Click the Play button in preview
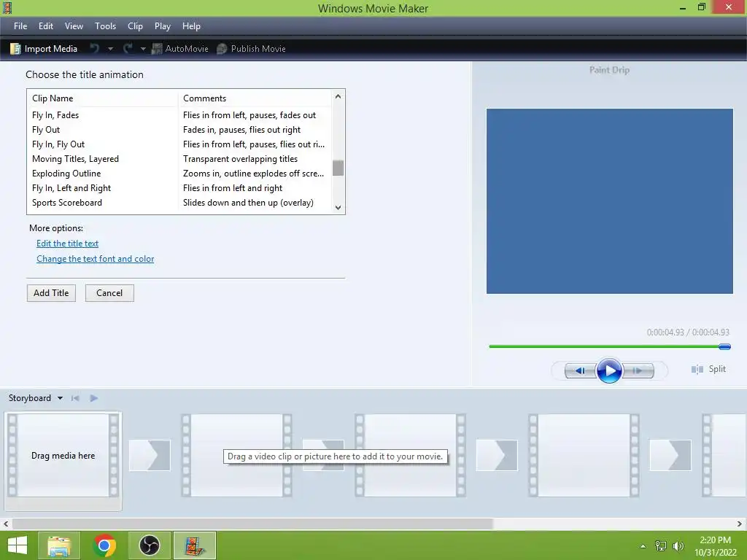 (609, 370)
